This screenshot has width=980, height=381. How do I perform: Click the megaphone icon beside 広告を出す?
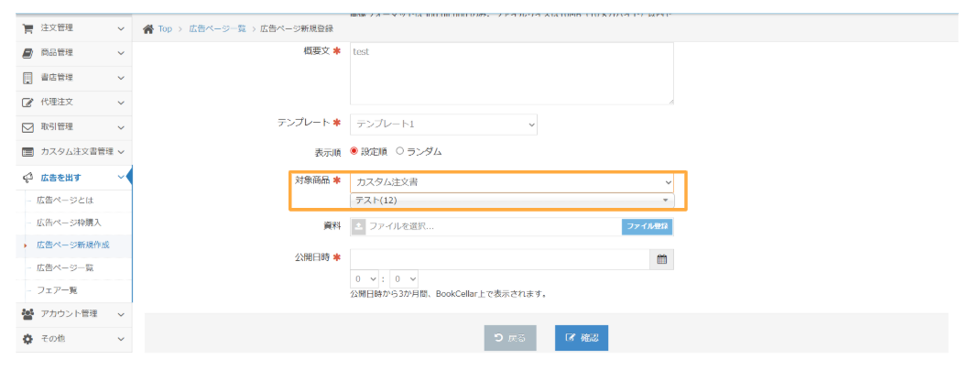point(27,178)
